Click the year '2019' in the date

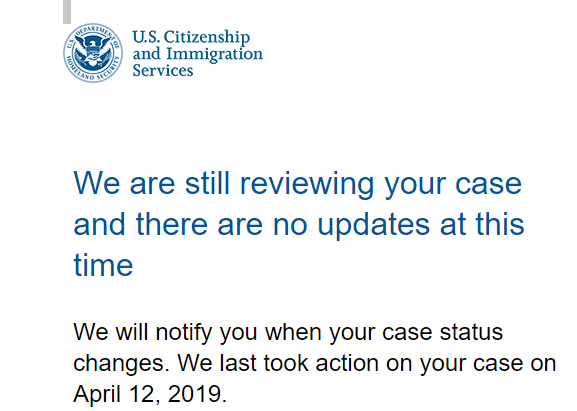pos(197,394)
